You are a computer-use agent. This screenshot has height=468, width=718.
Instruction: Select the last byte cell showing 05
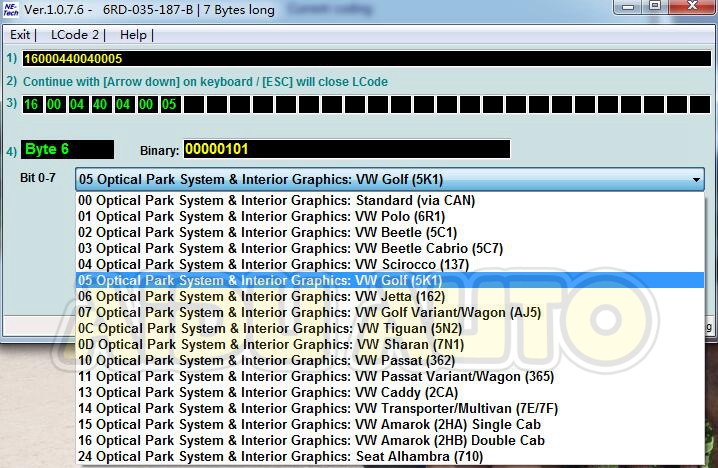click(169, 104)
